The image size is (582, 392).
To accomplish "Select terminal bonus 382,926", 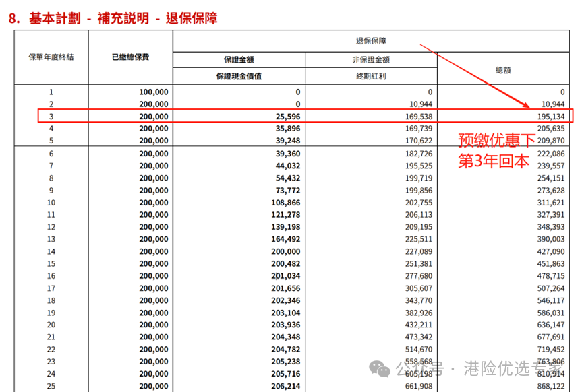I will point(419,313).
